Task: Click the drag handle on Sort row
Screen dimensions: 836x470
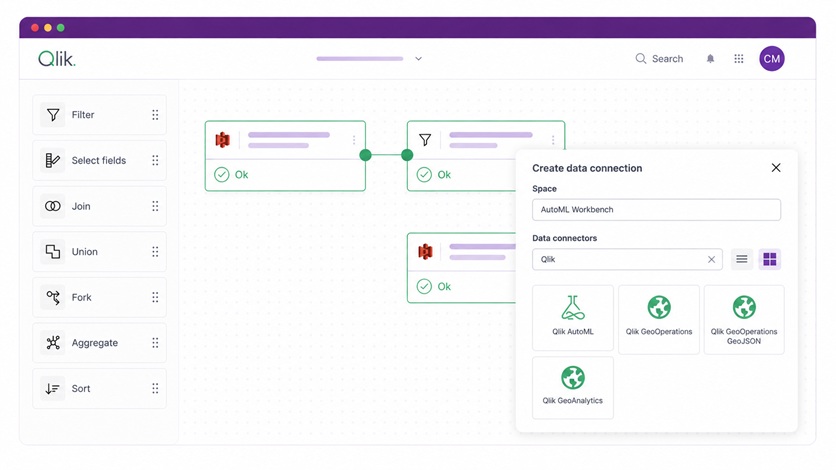Action: click(155, 388)
